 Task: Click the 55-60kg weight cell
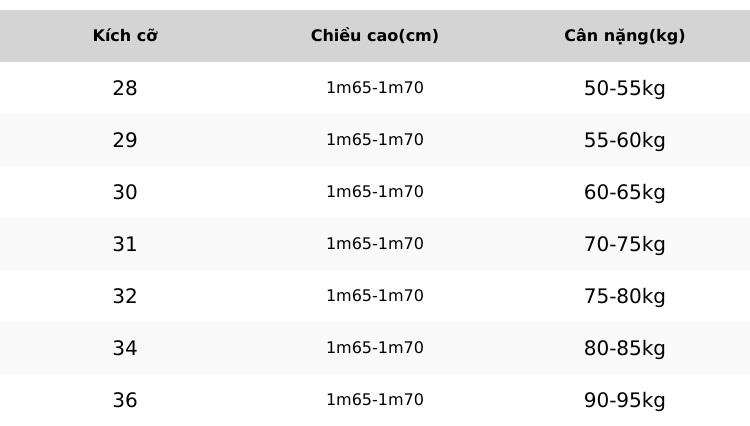625,140
